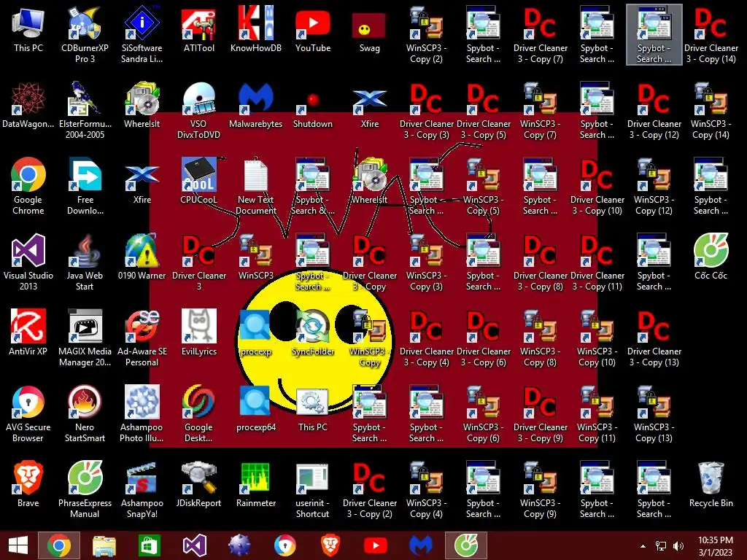Select the Google Desktop shortcut icon
747x560 pixels.
tap(199, 413)
